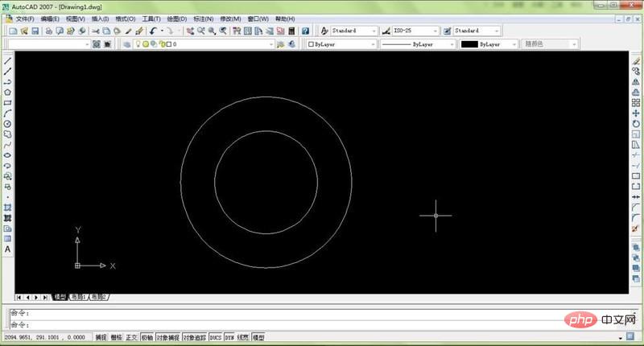
Task: Open the QuickCalc calculator icon
Action: point(291,31)
